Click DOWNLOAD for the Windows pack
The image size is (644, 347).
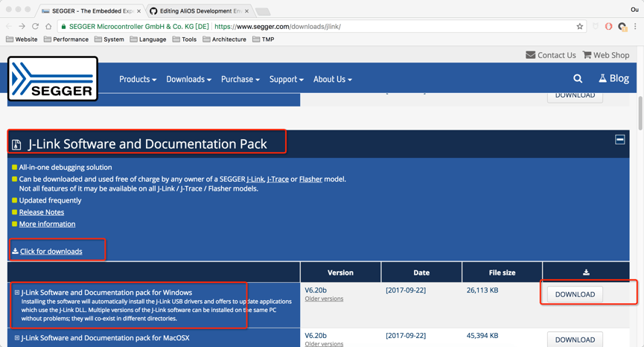(575, 294)
